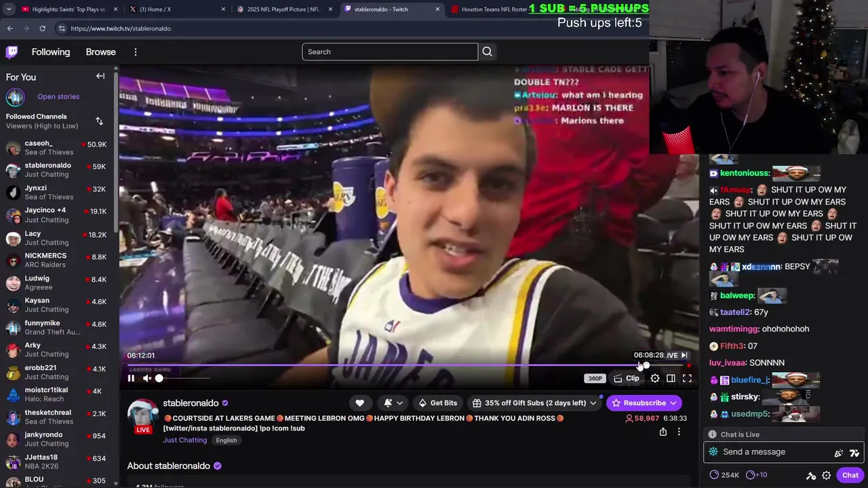Expand the 35% off Gift Subs dropdown

tap(535, 403)
